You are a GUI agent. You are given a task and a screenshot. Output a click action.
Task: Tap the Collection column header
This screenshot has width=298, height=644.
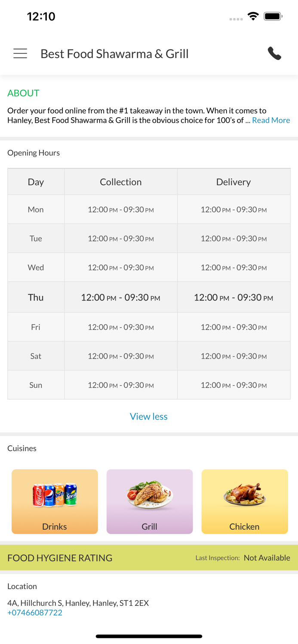[x=121, y=182]
